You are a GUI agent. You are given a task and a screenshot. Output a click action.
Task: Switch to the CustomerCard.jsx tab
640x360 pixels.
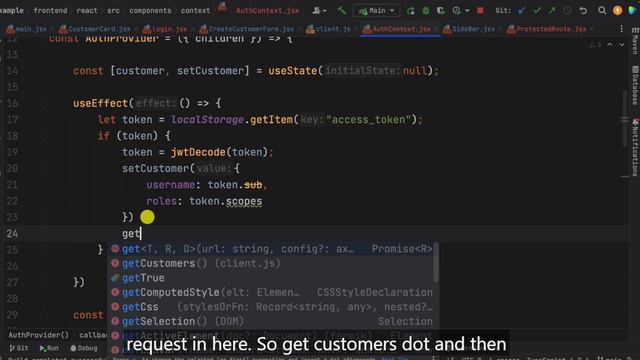95,29
